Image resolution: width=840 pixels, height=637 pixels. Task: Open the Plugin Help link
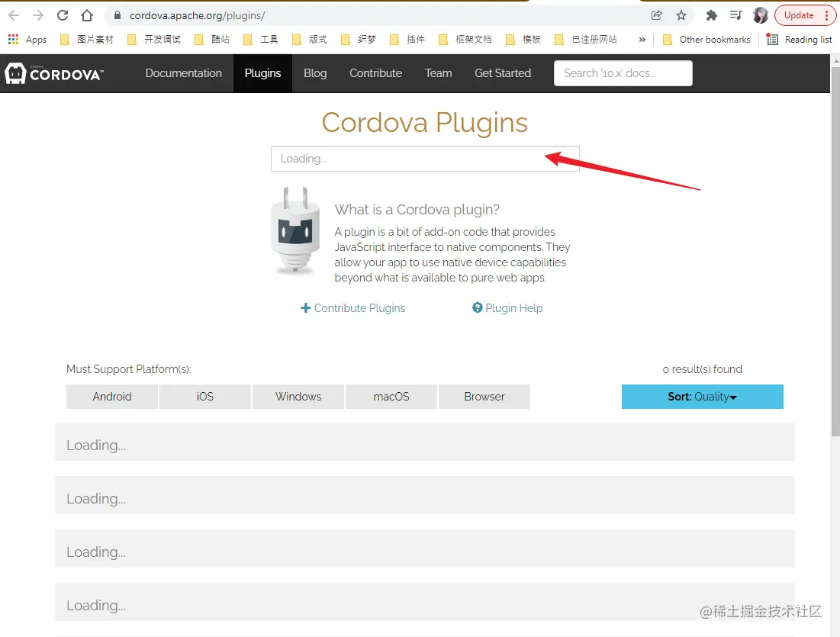tap(507, 308)
